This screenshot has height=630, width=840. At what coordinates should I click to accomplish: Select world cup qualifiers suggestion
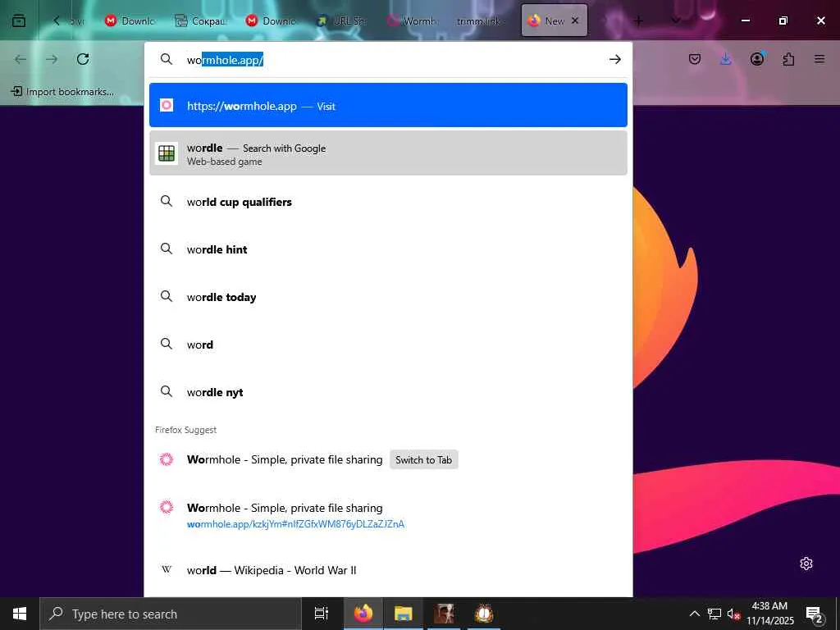click(388, 202)
